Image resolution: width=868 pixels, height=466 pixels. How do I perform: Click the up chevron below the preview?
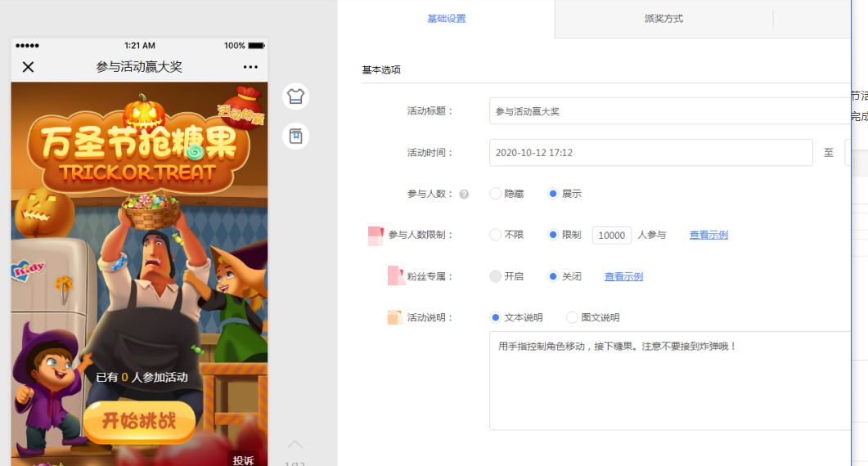(x=295, y=444)
